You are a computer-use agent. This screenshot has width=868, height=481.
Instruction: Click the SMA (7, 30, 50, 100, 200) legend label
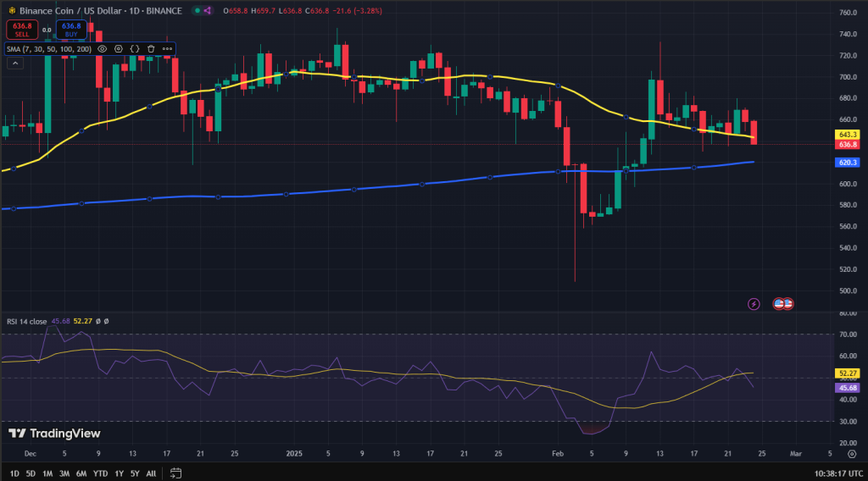click(49, 48)
